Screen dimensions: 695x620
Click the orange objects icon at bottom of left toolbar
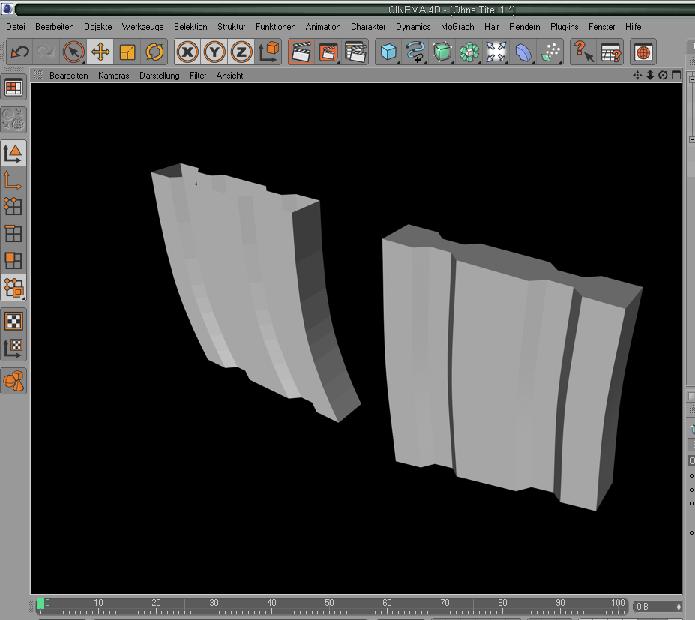coord(13,381)
